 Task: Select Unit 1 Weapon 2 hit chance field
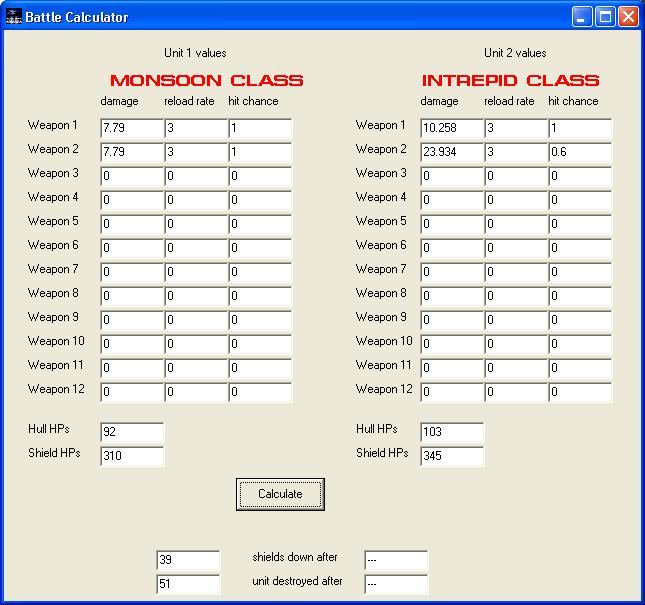[260, 152]
